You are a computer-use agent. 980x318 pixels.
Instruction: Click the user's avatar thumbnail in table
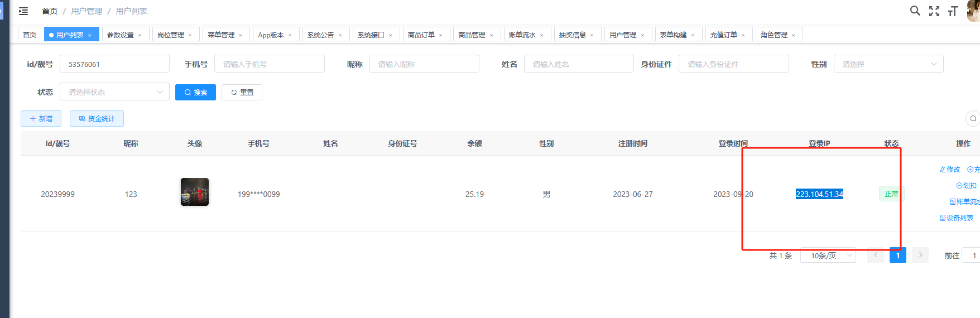(195, 192)
